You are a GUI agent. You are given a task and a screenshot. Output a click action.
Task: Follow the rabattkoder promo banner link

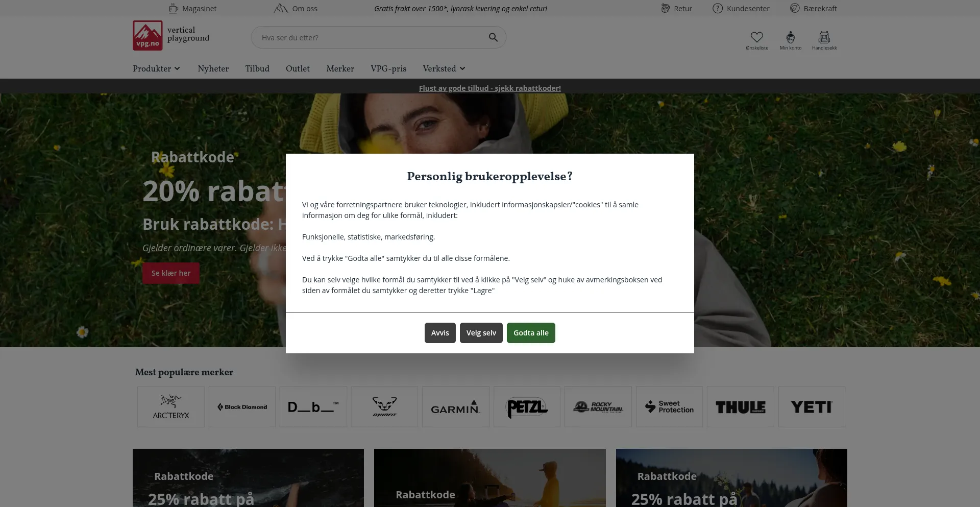489,88
